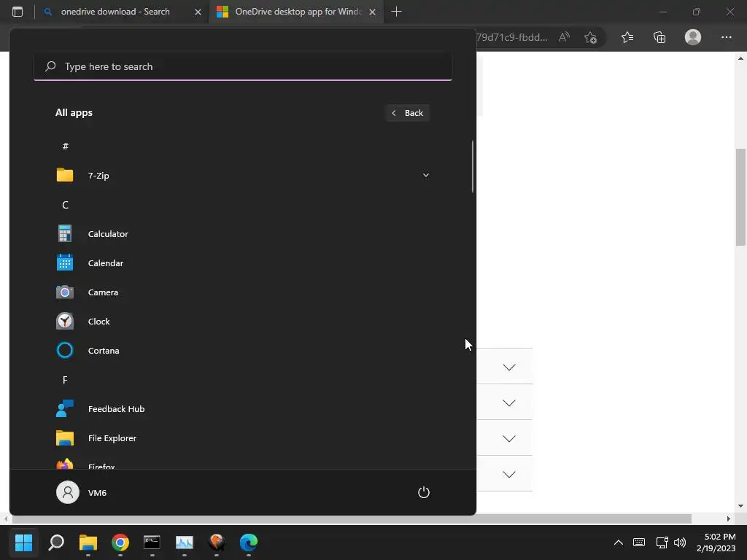This screenshot has width=747, height=560.
Task: Switch to onedrive download - Search tab
Action: pyautogui.click(x=115, y=12)
